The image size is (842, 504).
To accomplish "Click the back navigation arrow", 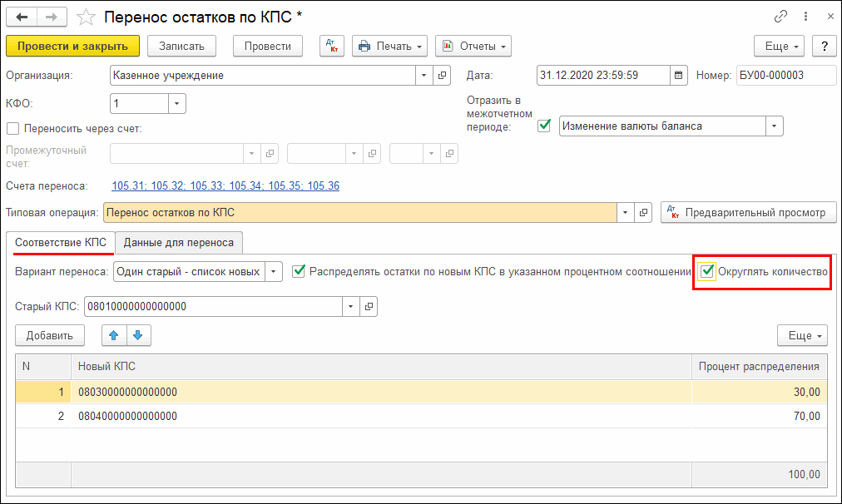I will 22,17.
